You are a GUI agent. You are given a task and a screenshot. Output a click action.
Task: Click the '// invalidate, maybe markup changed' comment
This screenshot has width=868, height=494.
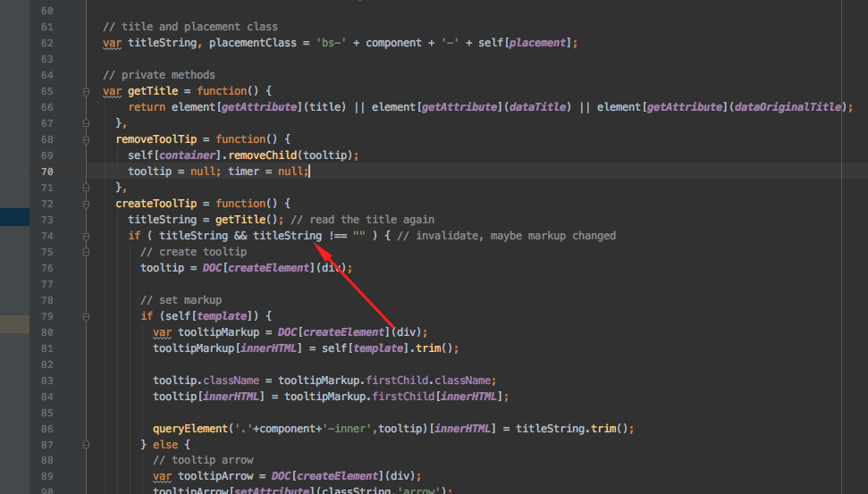(507, 236)
